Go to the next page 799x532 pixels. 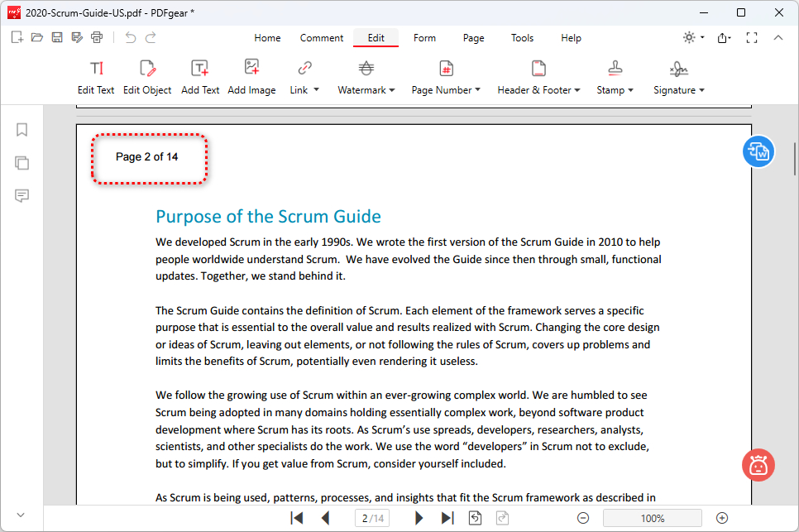point(419,518)
